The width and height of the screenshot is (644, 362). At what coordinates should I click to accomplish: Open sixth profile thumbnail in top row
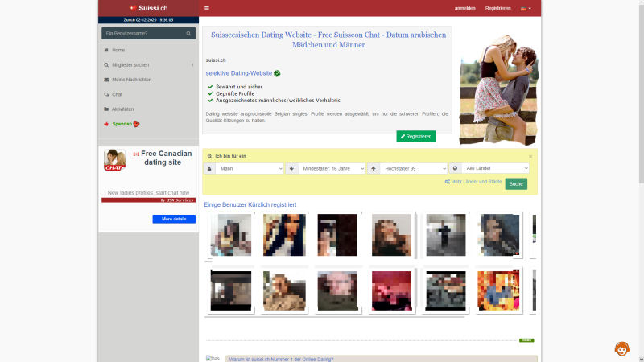tap(499, 235)
